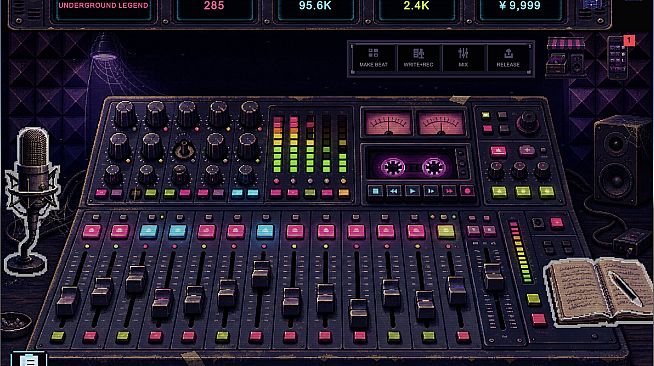
Task: Toggle the green button below first fader
Action: point(58,336)
